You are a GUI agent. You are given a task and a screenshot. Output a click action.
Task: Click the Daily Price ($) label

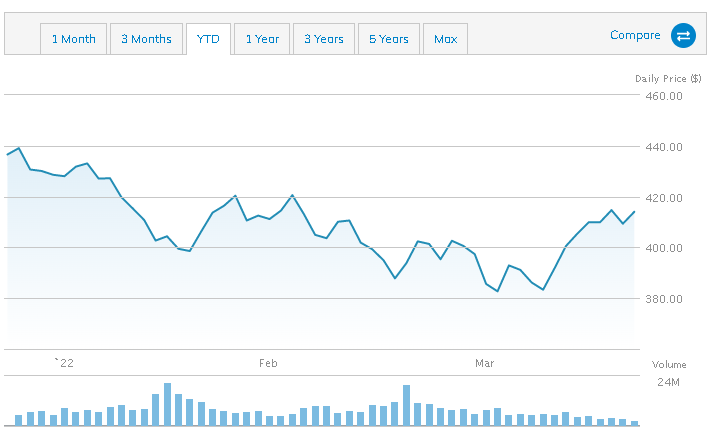pyautogui.click(x=668, y=79)
